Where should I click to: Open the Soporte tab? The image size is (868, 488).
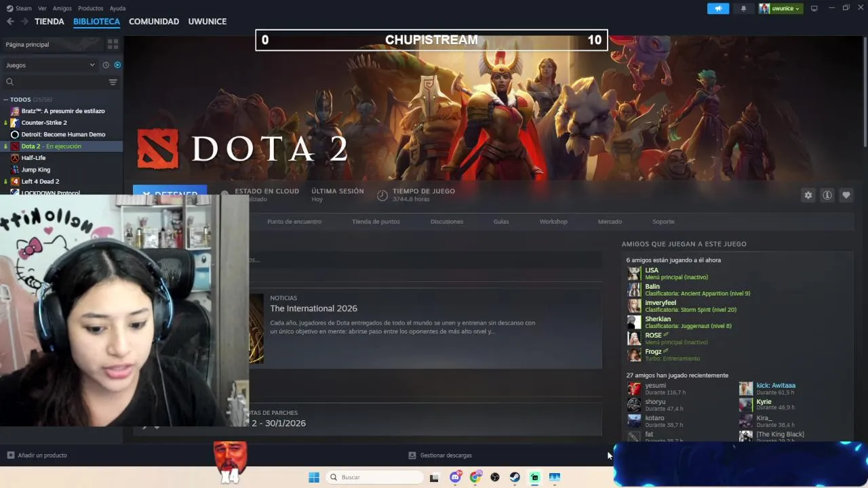663,222
